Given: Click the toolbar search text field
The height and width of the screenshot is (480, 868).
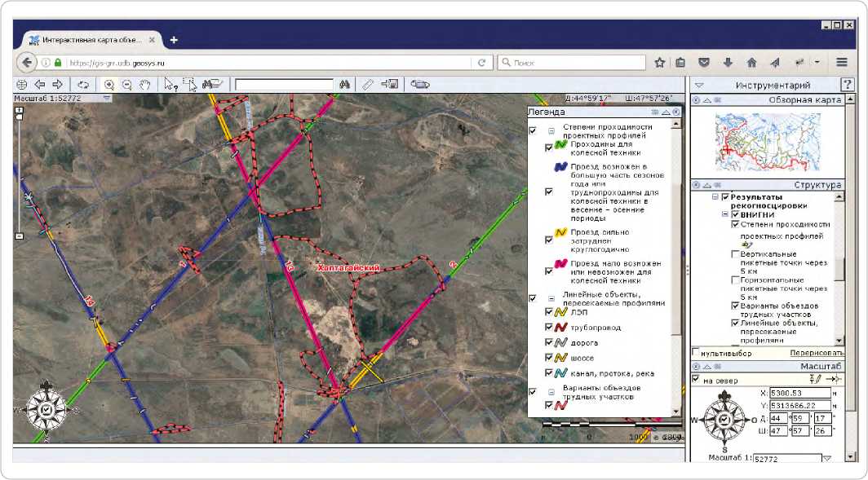Looking at the screenshot, I should 284,85.
